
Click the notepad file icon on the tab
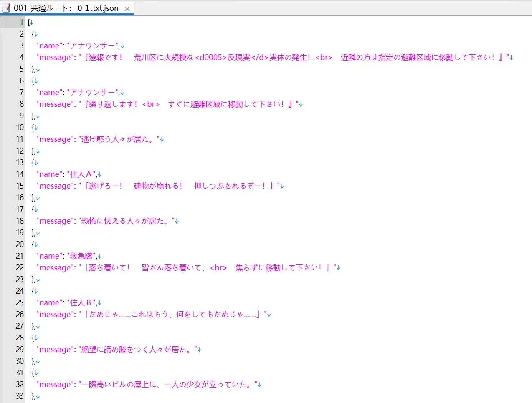pos(6,8)
